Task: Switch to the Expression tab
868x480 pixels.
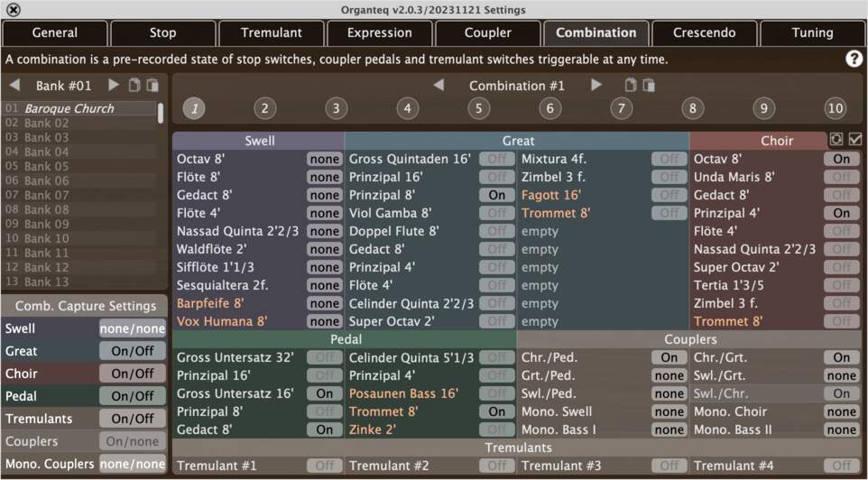Action: [x=379, y=32]
